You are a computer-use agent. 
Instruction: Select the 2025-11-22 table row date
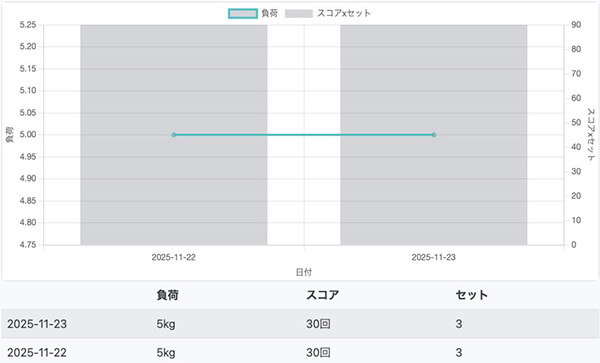[37, 352]
